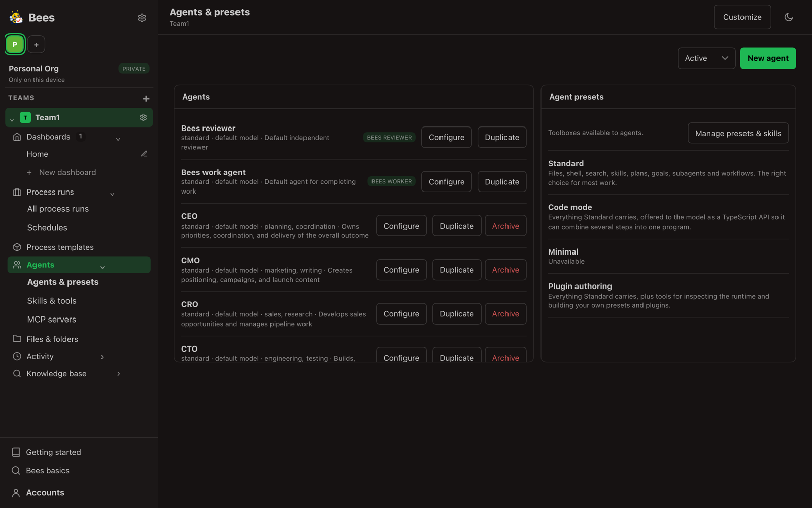This screenshot has height=508, width=812.
Task: Create a New dashboard entry
Action: (61, 172)
